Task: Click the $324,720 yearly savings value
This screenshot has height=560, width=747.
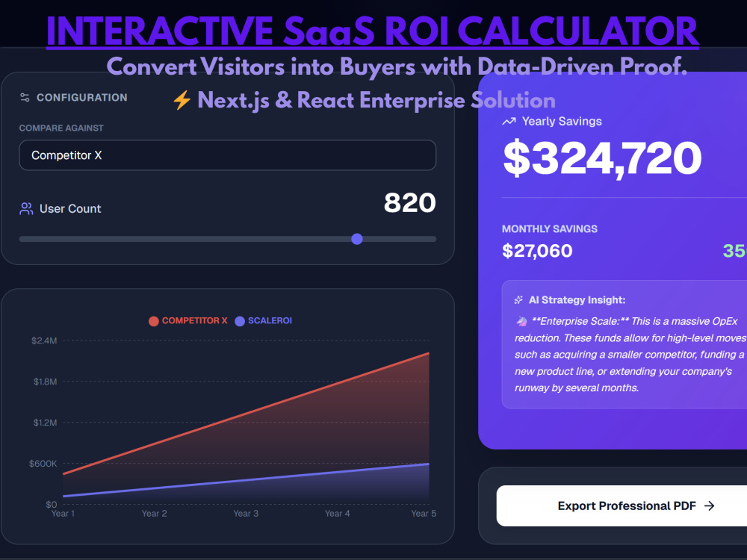Action: (x=602, y=158)
